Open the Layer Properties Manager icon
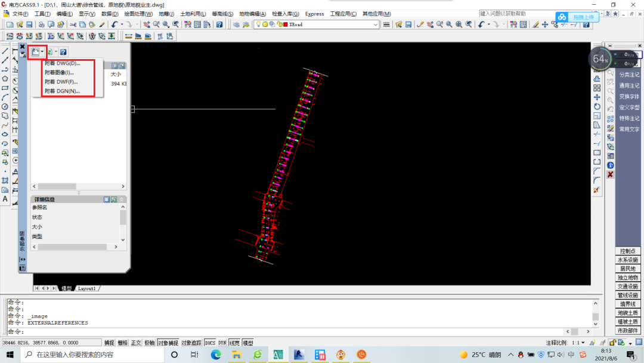The image size is (644, 363). coord(236,24)
